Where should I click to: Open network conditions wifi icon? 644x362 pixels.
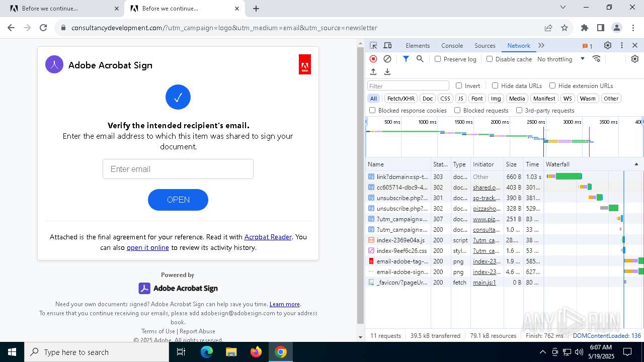point(597,59)
